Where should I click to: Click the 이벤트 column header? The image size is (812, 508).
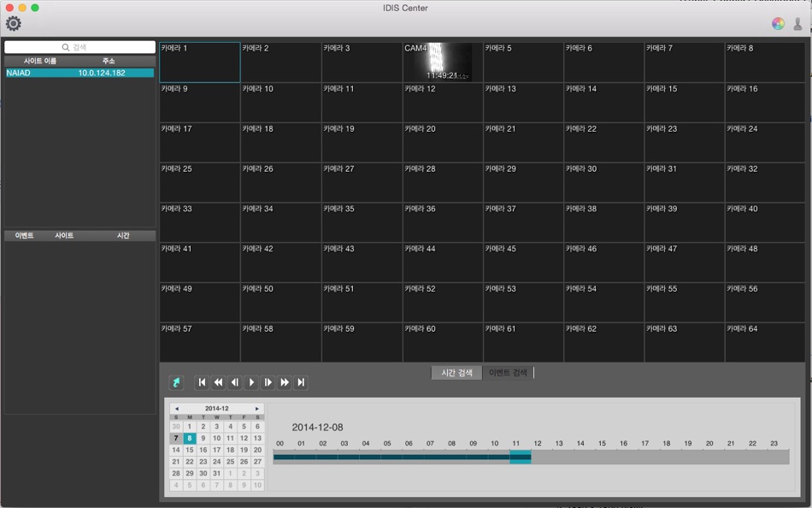[24, 236]
